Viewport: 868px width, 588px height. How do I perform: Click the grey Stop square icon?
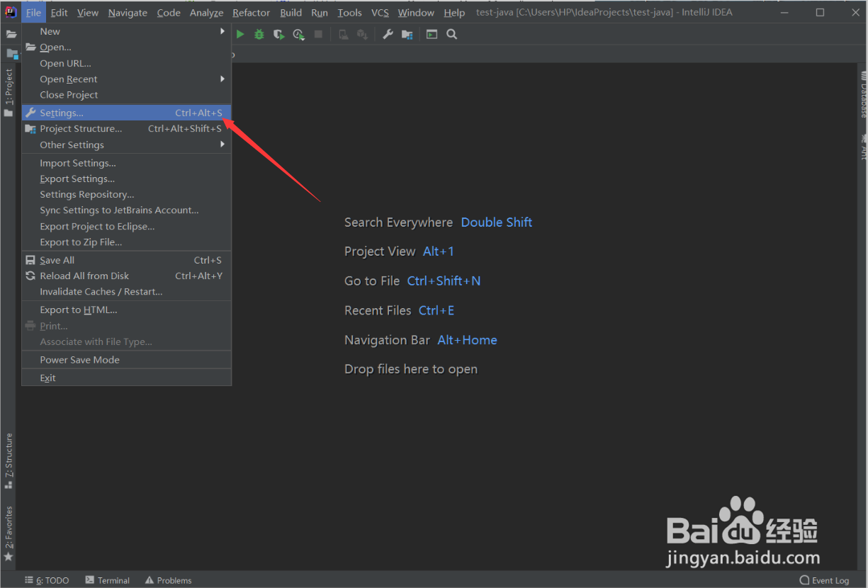pos(319,34)
